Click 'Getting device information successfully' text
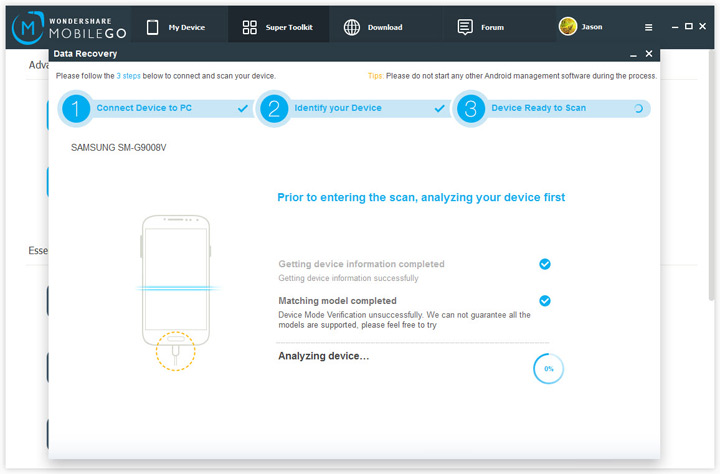Viewport: 720px width, 474px height. 349,278
